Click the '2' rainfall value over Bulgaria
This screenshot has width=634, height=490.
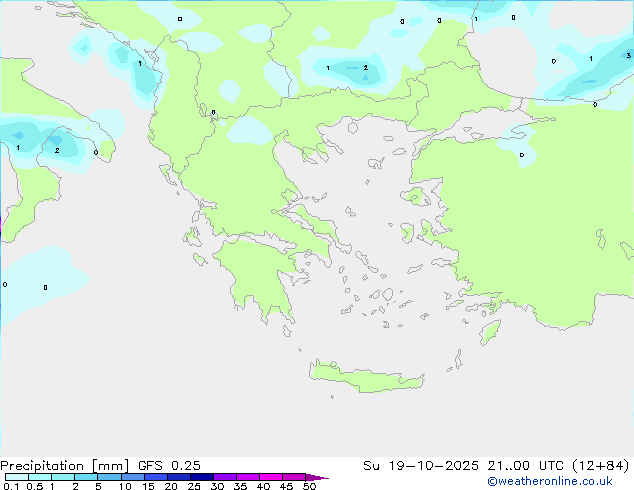tap(366, 68)
